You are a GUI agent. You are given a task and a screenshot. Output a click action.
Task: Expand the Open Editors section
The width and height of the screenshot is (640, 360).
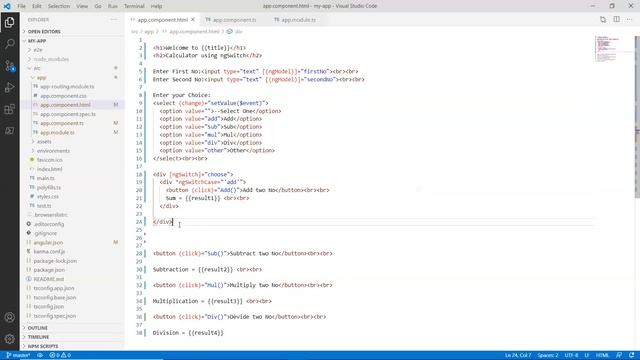pyautogui.click(x=44, y=31)
